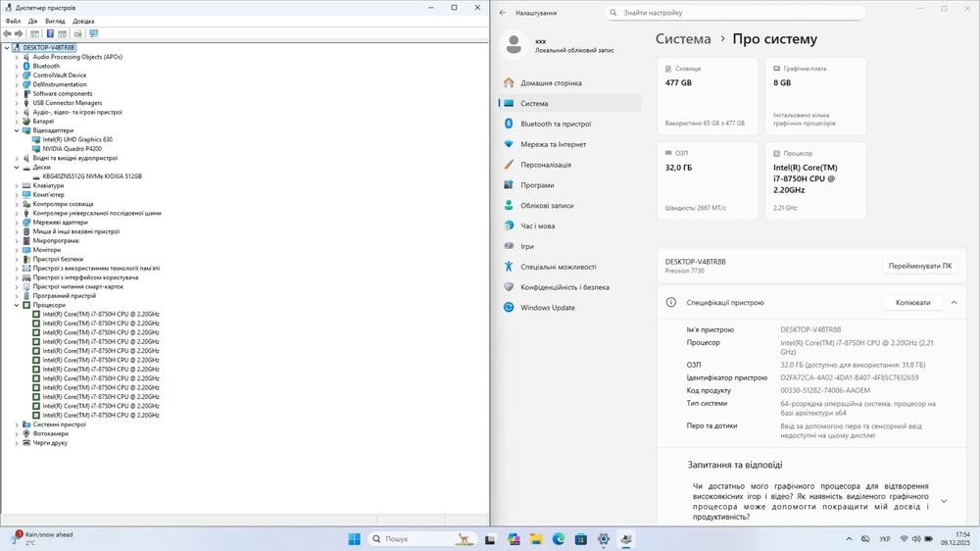Image resolution: width=980 pixels, height=551 pixels.
Task: Collapse the Процесори node
Action: (x=17, y=305)
